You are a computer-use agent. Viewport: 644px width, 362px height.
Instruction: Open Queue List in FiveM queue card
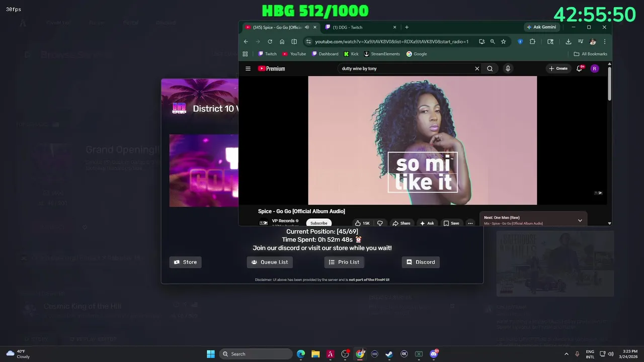[x=270, y=262]
